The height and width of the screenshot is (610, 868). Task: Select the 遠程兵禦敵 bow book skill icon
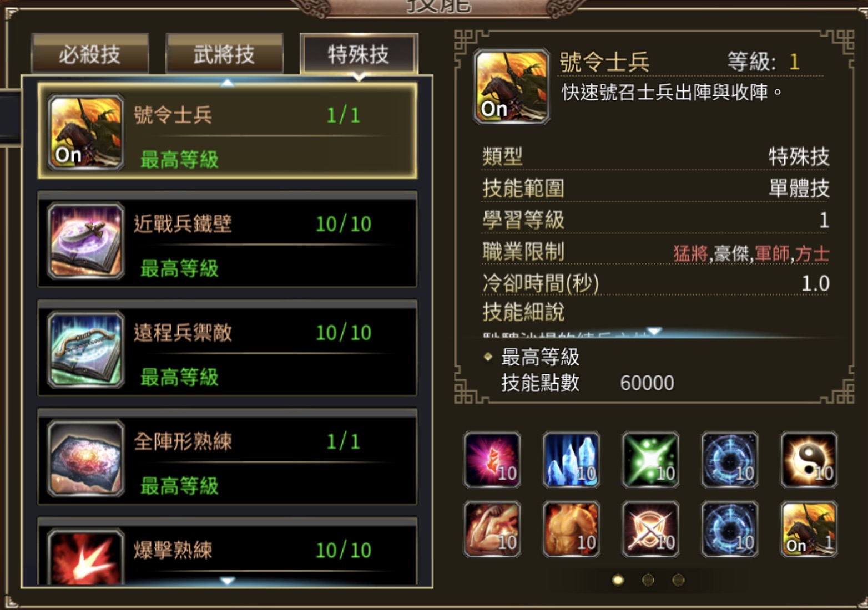pyautogui.click(x=86, y=349)
